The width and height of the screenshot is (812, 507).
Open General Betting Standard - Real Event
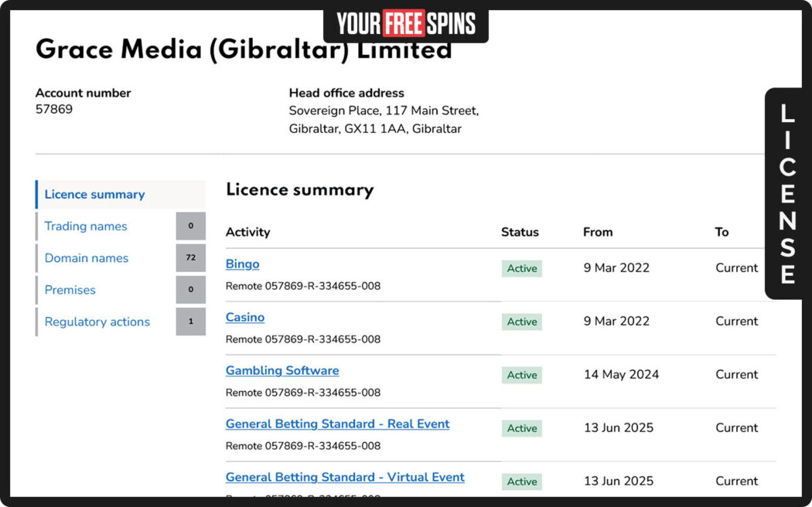click(x=337, y=424)
